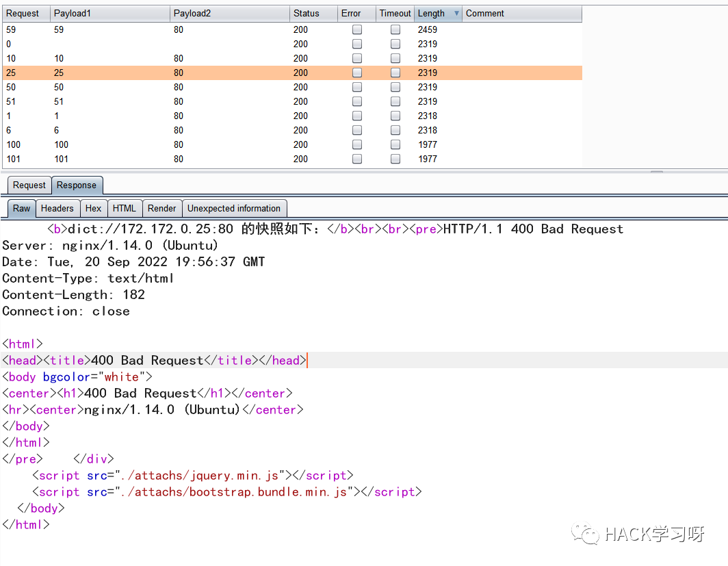
Task: Click the dict://172.172.0.25:80 response line
Action: (335, 229)
